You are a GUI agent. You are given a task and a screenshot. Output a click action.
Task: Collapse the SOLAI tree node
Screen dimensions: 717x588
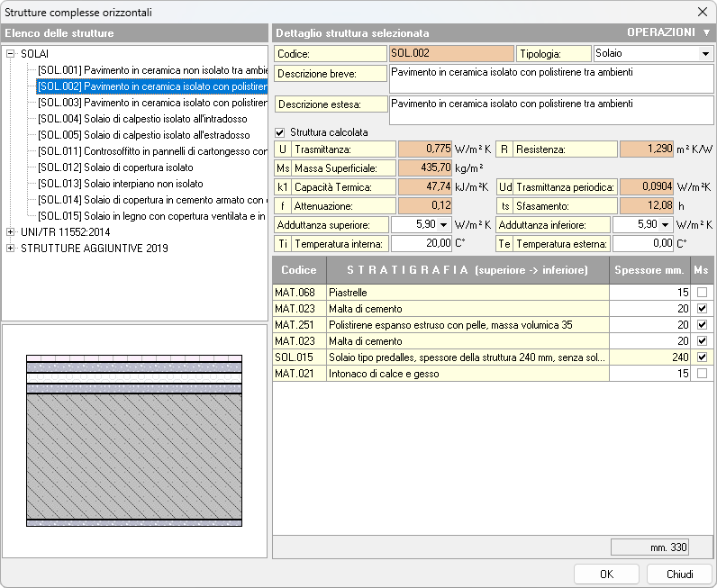point(11,54)
